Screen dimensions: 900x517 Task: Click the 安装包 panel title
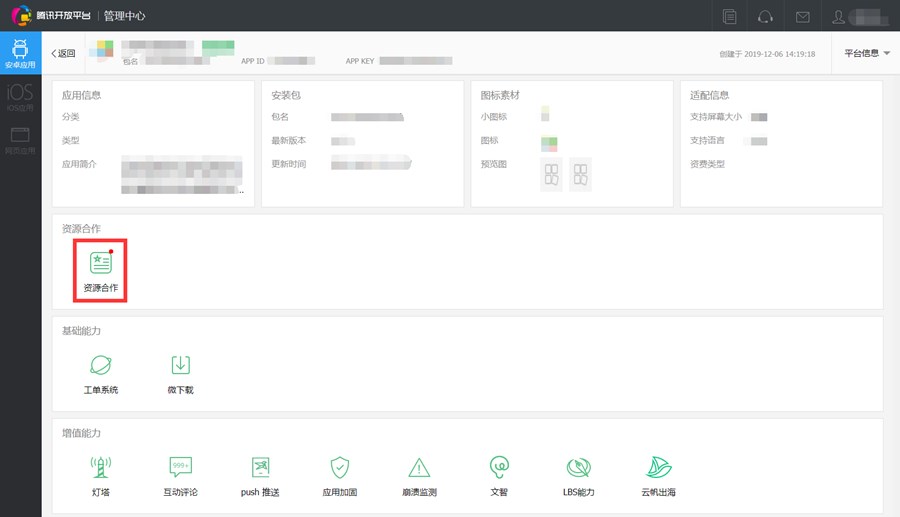[286, 95]
